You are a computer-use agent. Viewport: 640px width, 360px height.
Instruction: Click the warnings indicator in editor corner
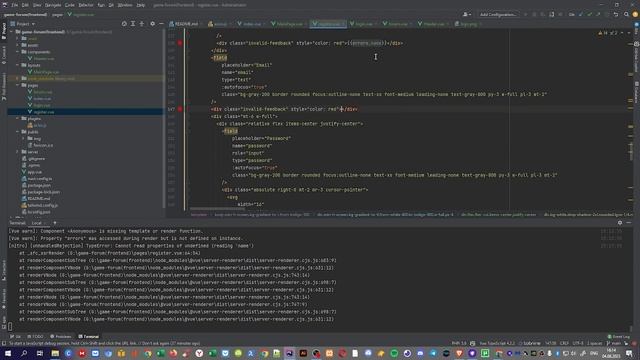[608, 33]
